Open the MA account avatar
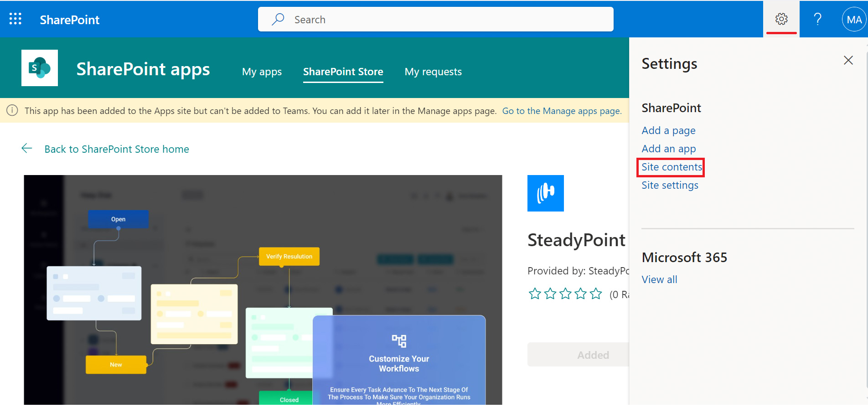Image resolution: width=868 pixels, height=413 pixels. [854, 19]
